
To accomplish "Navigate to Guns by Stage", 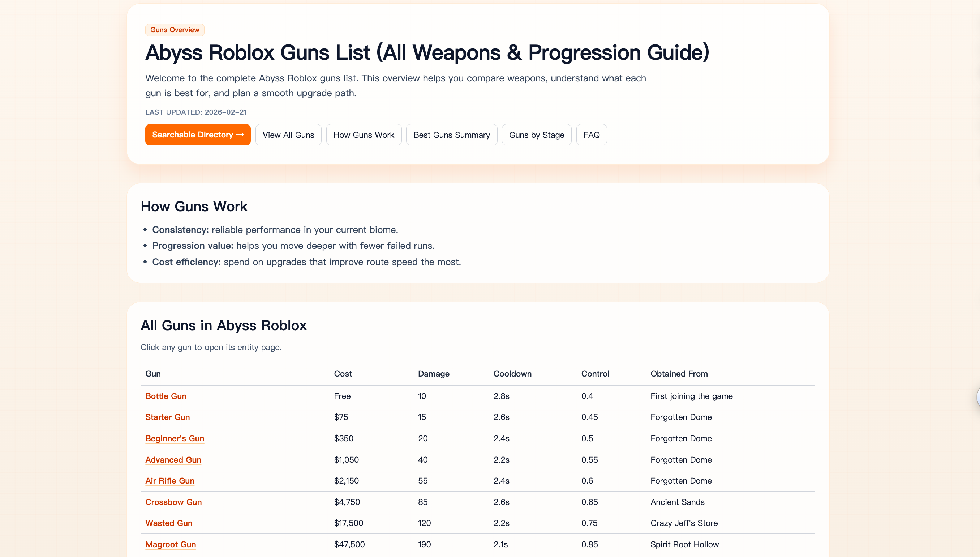I will click(x=536, y=135).
